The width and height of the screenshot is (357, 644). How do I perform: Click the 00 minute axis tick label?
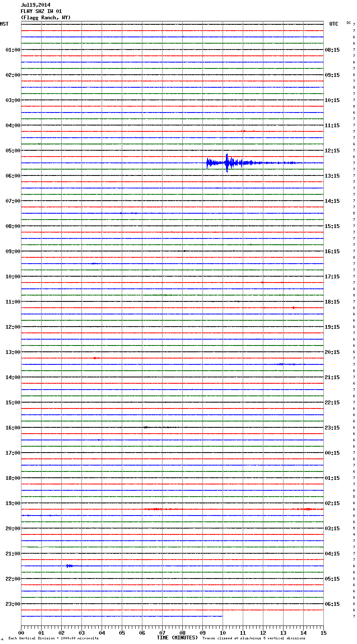pyautogui.click(x=21, y=633)
